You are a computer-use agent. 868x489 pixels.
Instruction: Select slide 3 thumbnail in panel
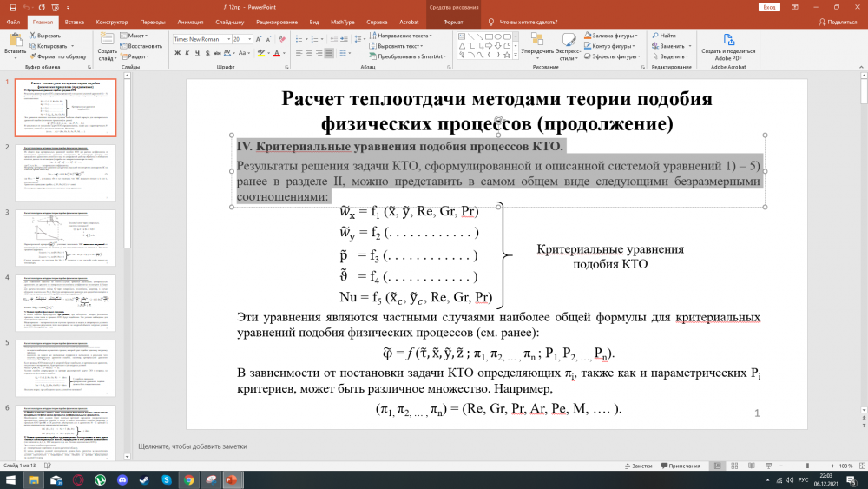pyautogui.click(x=65, y=238)
